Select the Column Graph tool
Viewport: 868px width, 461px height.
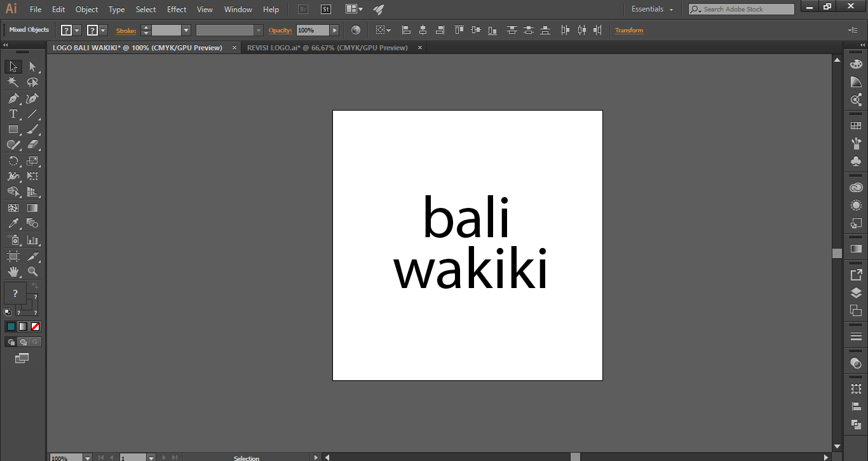(x=32, y=240)
